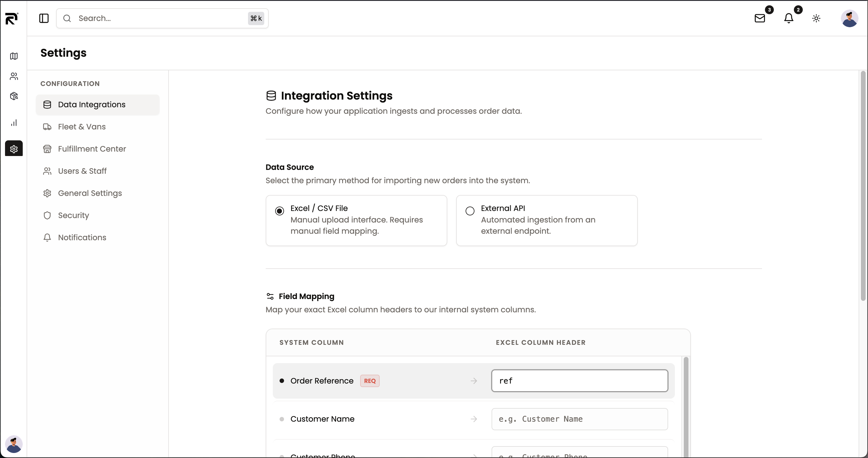Viewport: 868px width, 458px height.
Task: Click the Order Reference row arrow
Action: (x=474, y=381)
